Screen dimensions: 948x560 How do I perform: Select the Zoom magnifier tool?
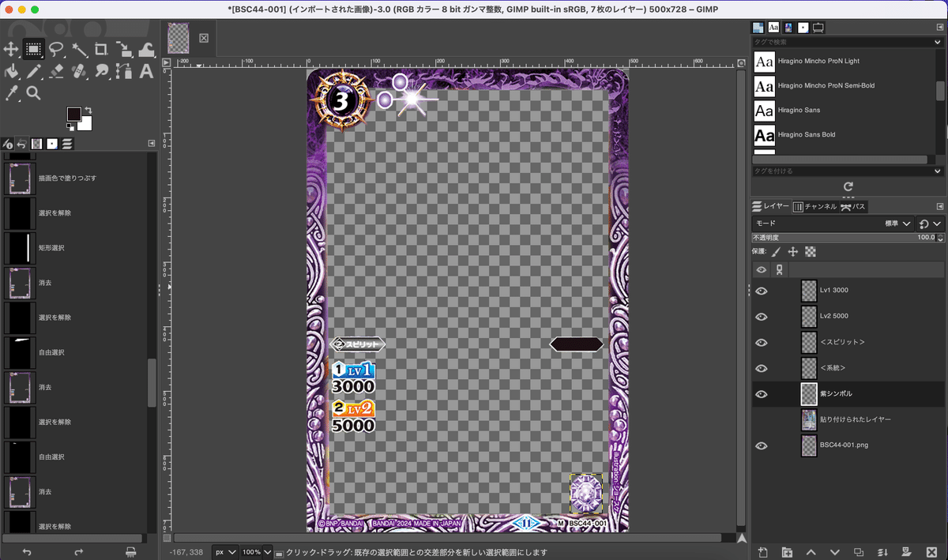[33, 93]
